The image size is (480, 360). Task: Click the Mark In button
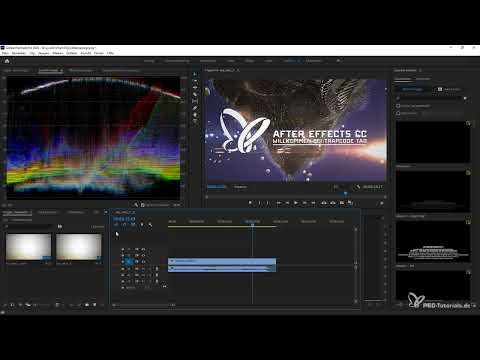coord(260,203)
